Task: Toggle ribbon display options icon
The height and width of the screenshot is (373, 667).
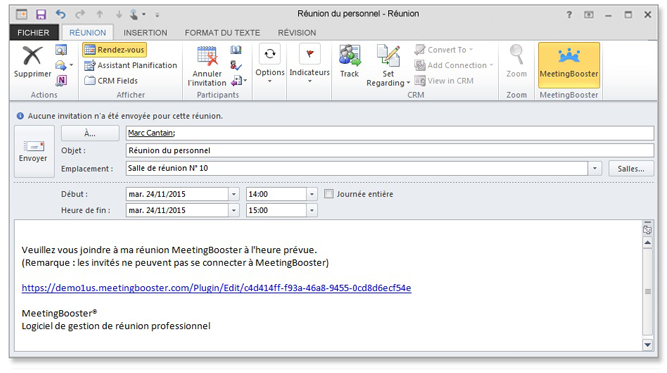Action: [x=589, y=15]
